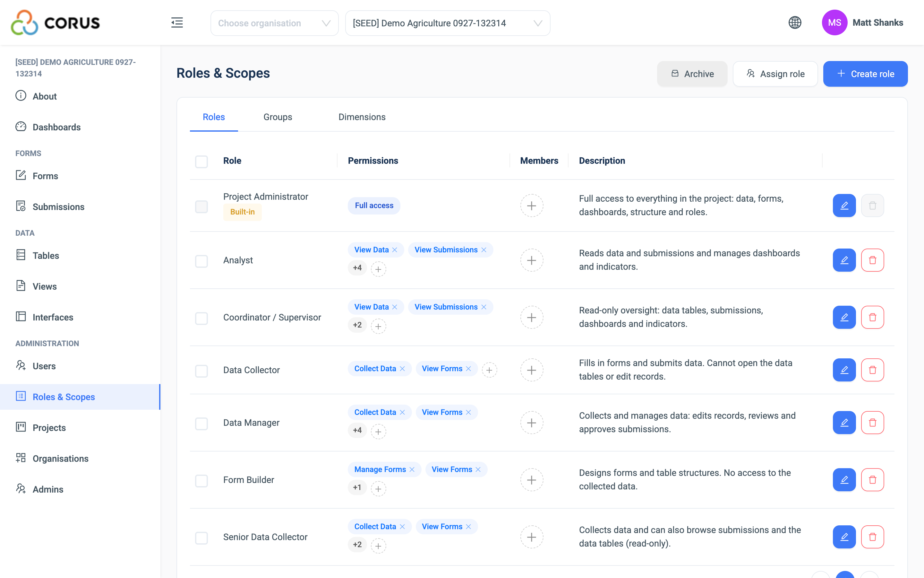Switch to the Dimensions tab

(x=362, y=117)
